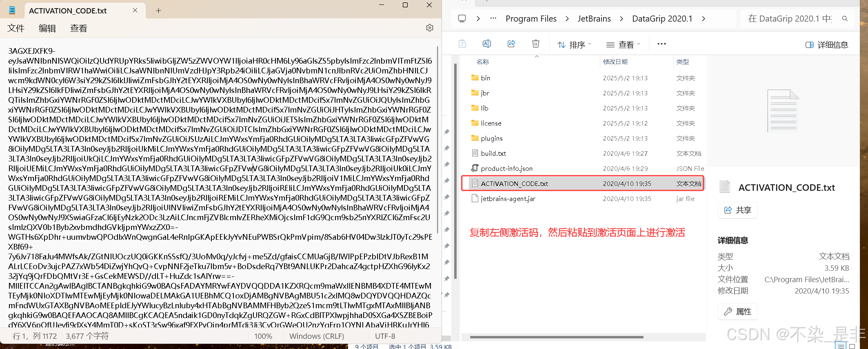Click the 100% zoom level in the status bar

click(263, 336)
